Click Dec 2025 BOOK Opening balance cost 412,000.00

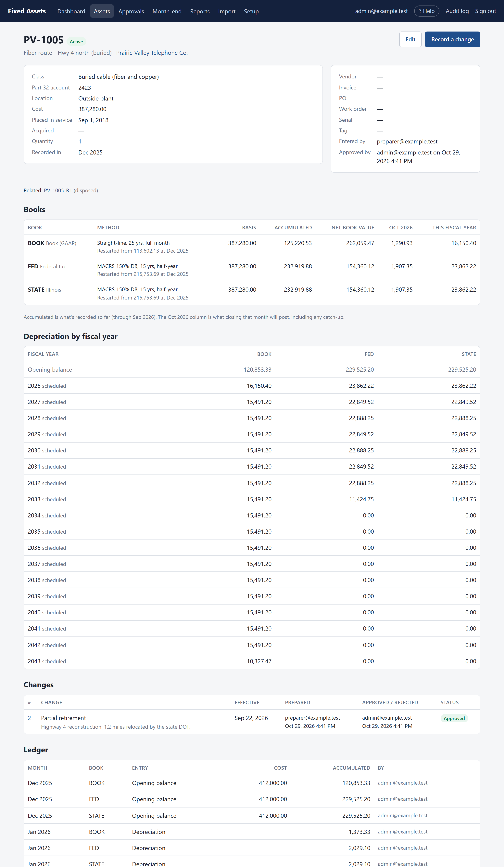coord(273,783)
